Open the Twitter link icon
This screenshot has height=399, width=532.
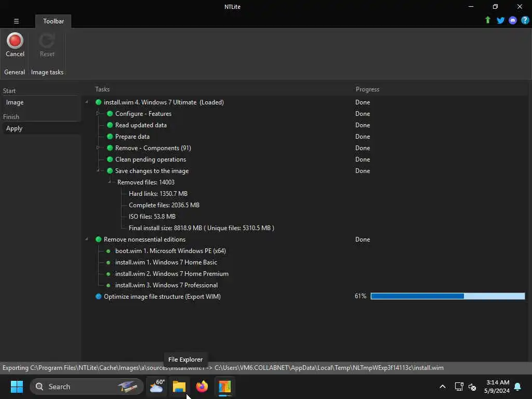tap(500, 20)
